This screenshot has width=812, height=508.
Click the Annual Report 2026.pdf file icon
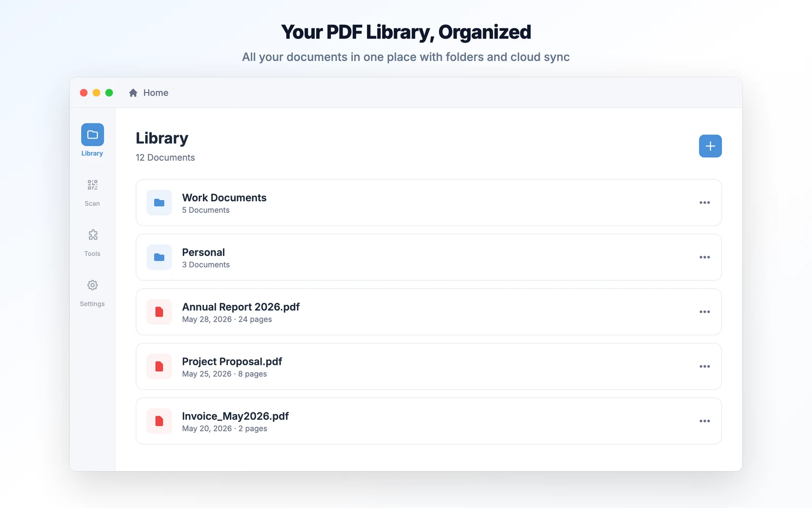tap(159, 312)
